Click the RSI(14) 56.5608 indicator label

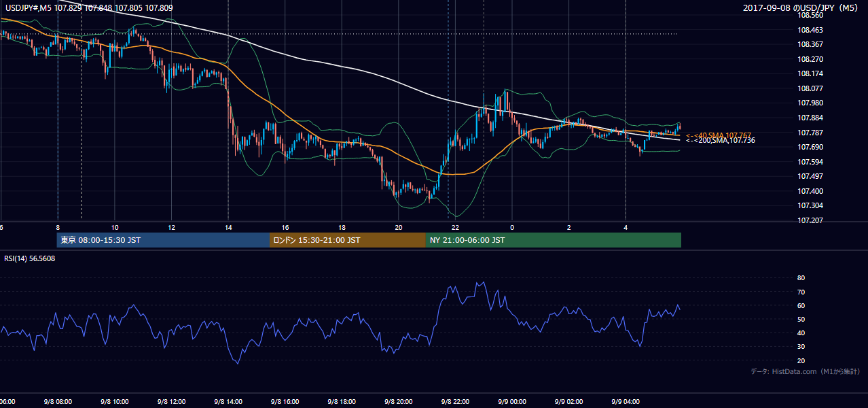[30, 258]
